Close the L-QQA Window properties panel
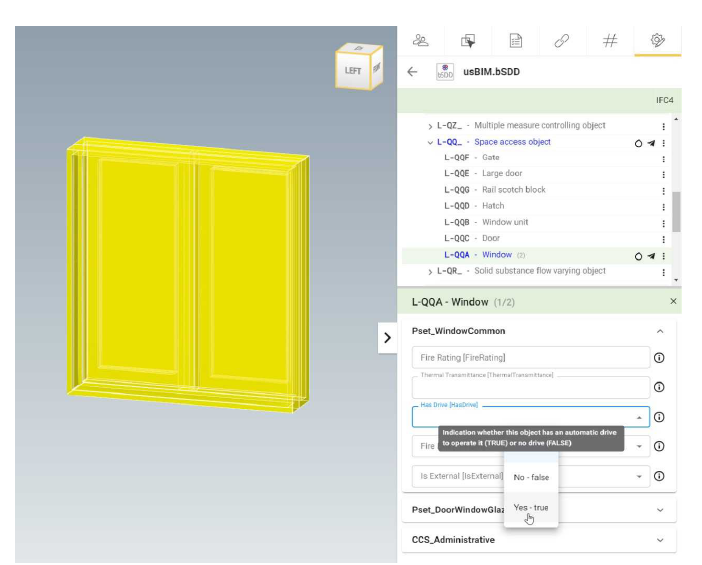Image resolution: width=702 pixels, height=565 pixels. [673, 301]
